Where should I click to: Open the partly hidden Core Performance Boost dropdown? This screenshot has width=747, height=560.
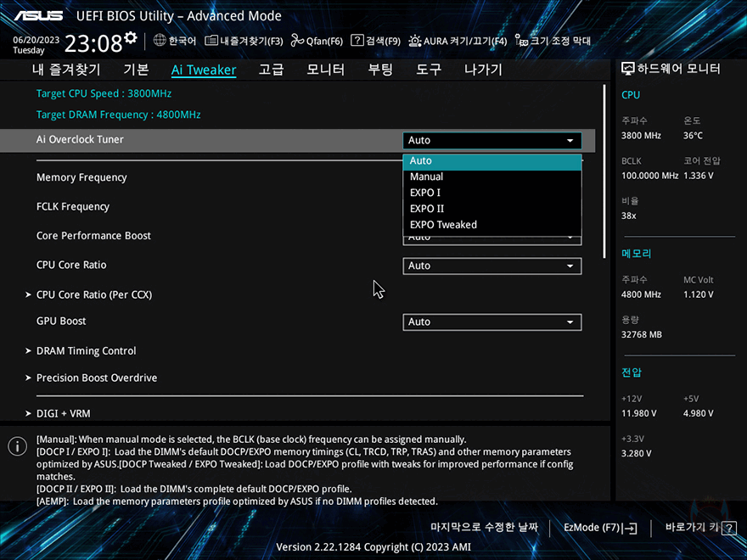[492, 240]
